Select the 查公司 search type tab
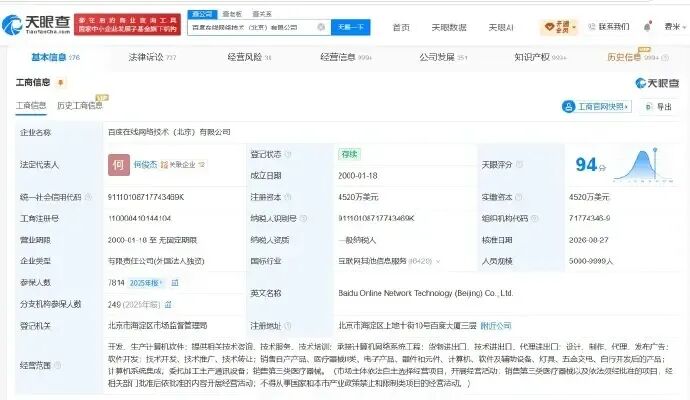Viewport: 690px width, 400px height. tap(202, 14)
